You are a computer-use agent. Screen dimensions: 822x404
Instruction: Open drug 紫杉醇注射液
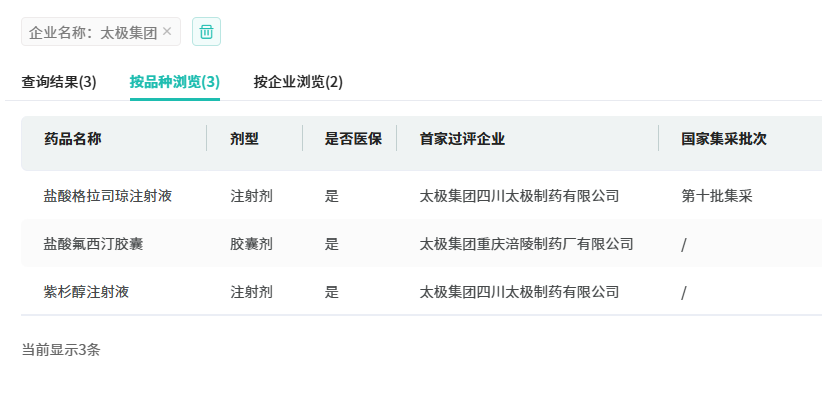tap(86, 292)
